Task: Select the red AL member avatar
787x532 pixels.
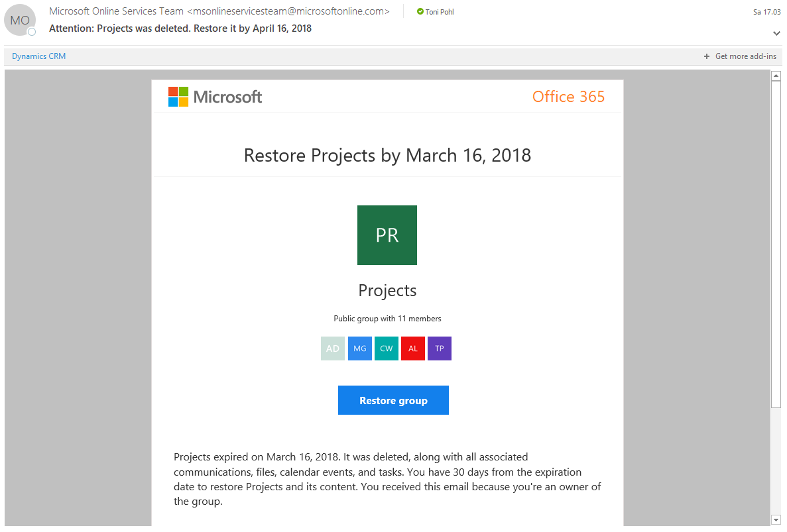Action: [412, 348]
